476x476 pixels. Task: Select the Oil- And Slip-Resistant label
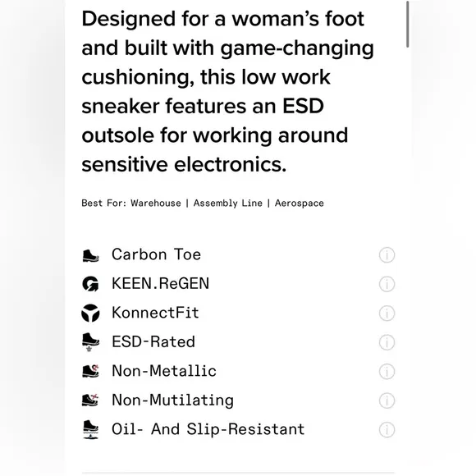(208, 429)
